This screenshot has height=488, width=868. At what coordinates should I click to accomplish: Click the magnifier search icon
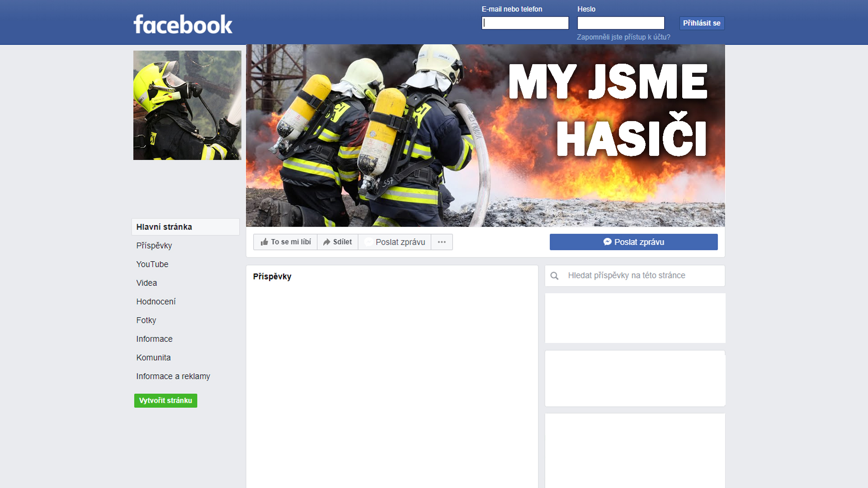coord(554,276)
